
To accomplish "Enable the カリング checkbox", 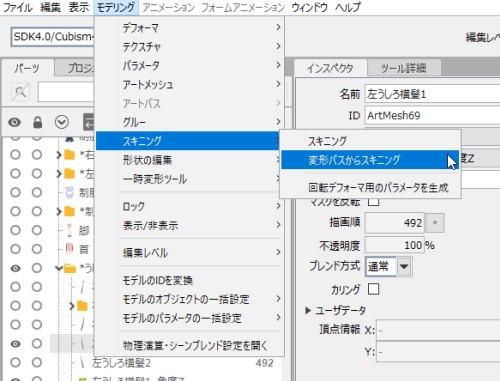I will (373, 289).
